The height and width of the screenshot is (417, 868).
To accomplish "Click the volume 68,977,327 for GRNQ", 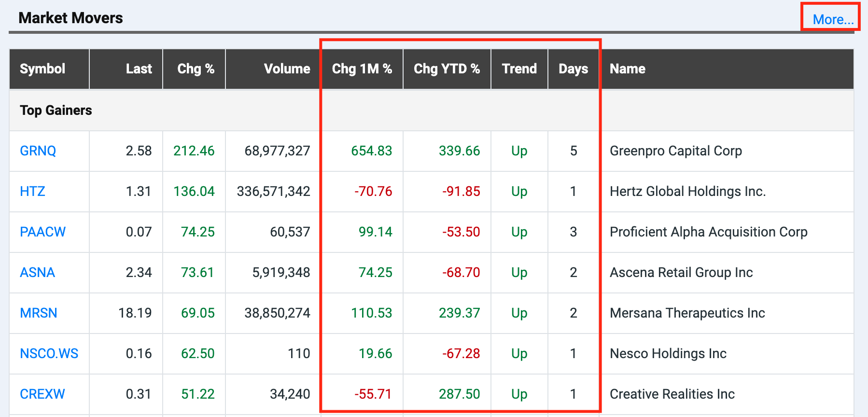I will [278, 151].
